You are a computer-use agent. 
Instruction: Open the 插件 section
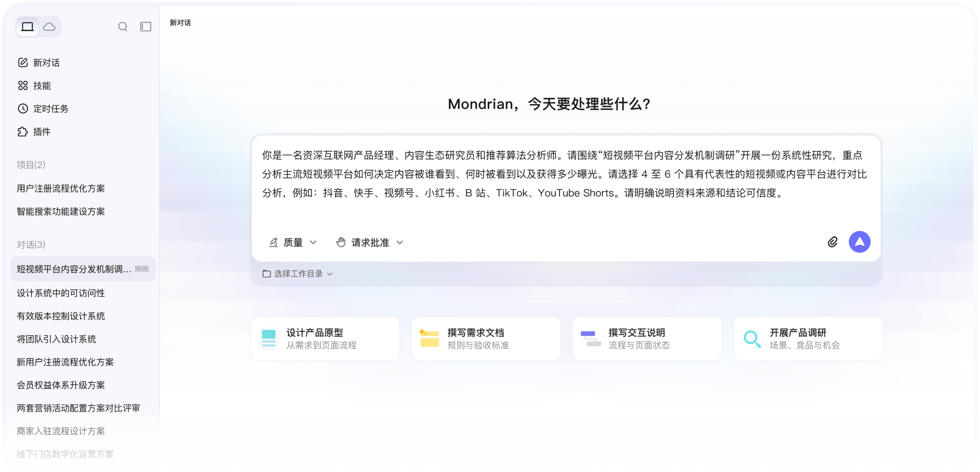34,132
